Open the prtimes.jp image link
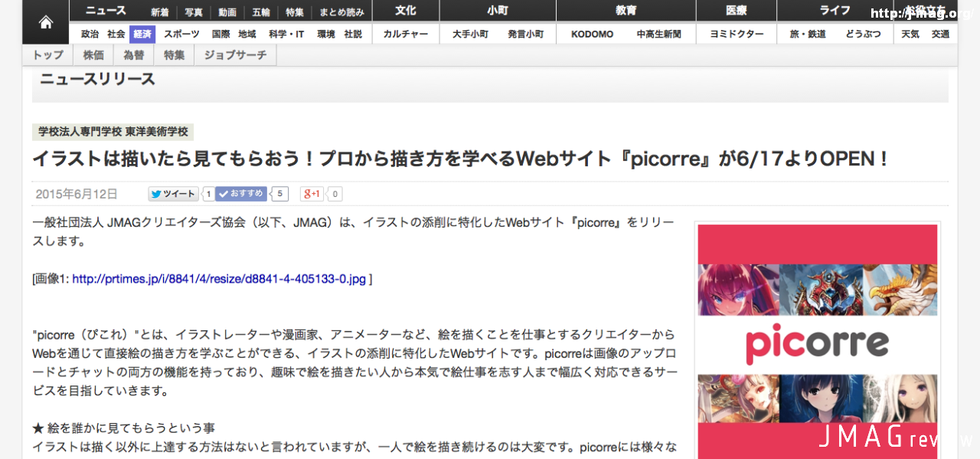The image size is (980, 459). pos(219,279)
